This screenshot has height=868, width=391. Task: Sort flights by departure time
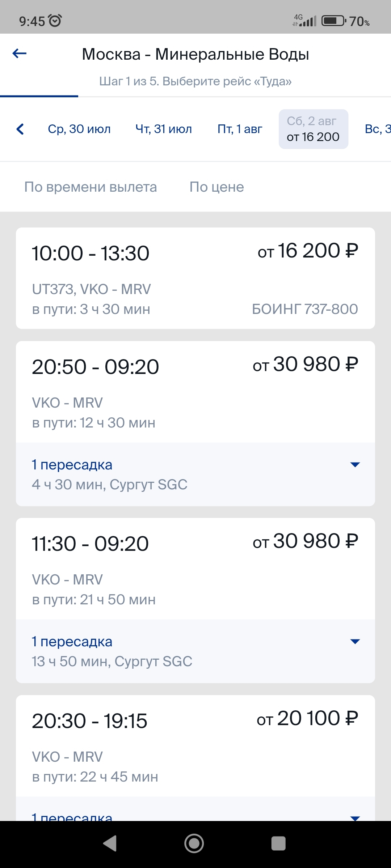pyautogui.click(x=91, y=187)
